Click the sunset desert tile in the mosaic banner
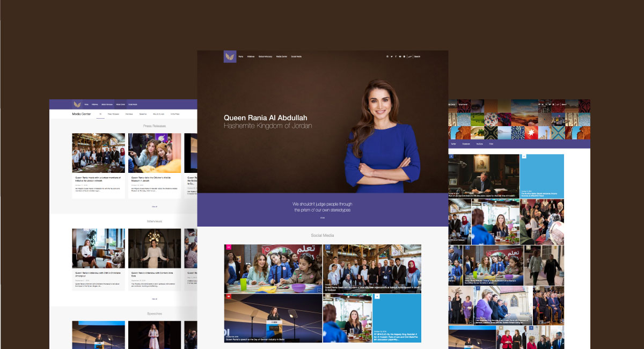 [x=524, y=112]
